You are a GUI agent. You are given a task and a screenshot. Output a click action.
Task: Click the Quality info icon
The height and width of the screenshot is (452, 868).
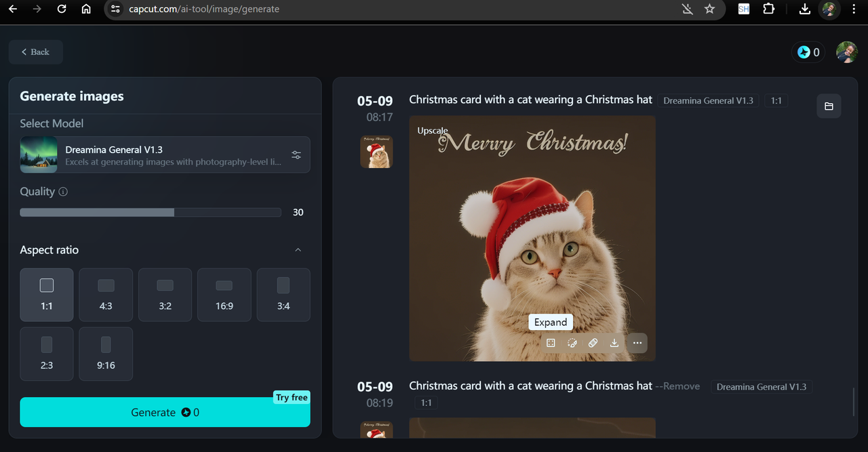pyautogui.click(x=63, y=192)
